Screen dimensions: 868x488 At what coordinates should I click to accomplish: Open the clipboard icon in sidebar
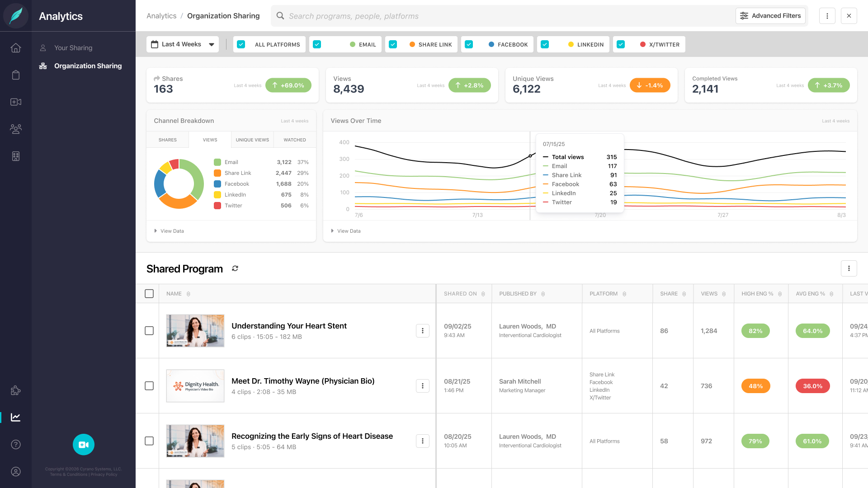pyautogui.click(x=16, y=75)
